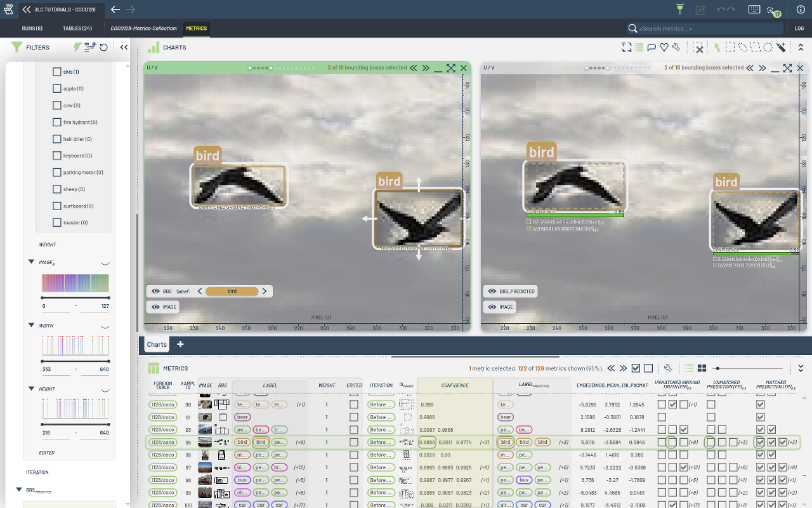Image resolution: width=812 pixels, height=508 pixels.
Task: Switch to the RUNS (6) tab
Action: [x=32, y=29]
